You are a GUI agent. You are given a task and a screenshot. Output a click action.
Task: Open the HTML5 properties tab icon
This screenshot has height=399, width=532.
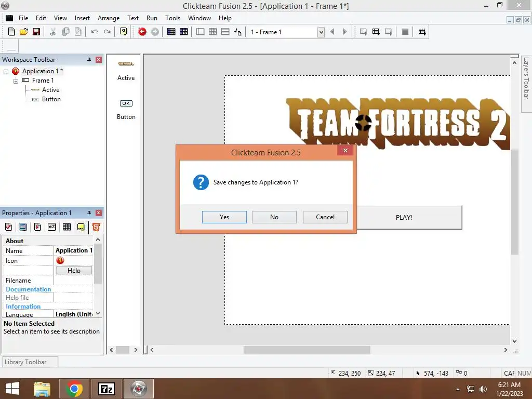pos(96,227)
